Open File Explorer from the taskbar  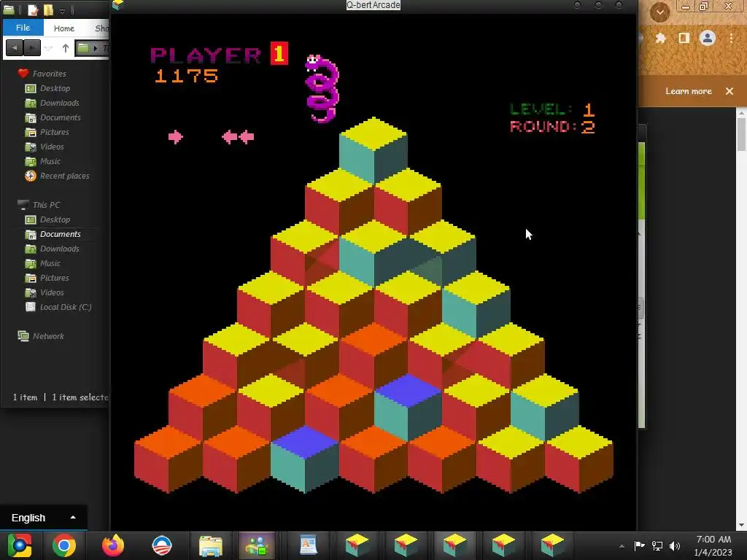click(x=211, y=546)
